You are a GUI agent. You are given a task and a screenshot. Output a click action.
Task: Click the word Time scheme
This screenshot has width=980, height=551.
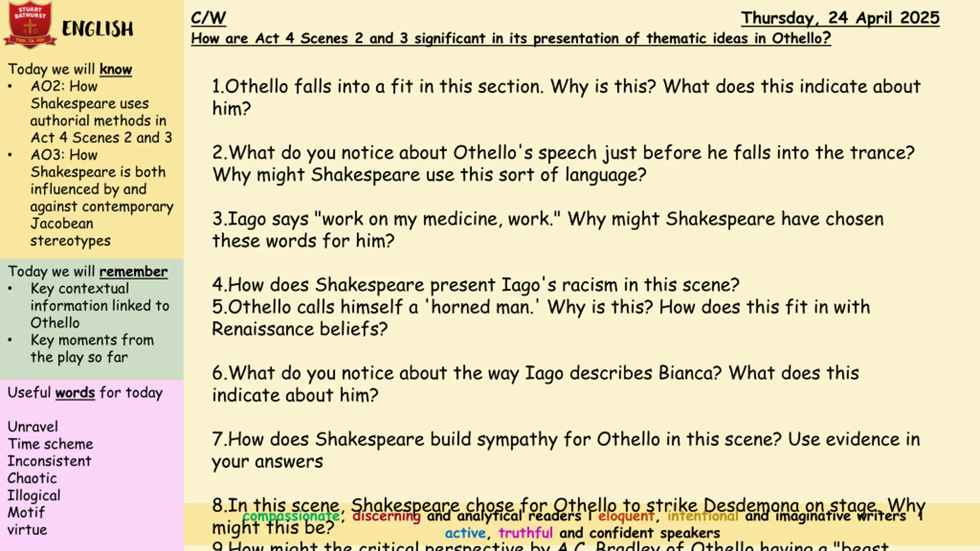(51, 444)
